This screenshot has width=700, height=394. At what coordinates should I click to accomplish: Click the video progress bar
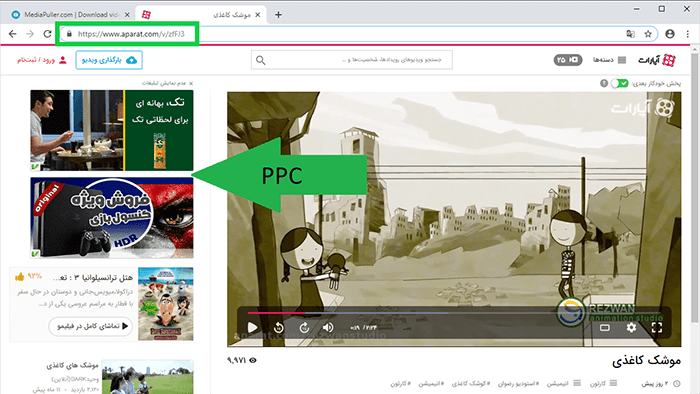(x=453, y=313)
